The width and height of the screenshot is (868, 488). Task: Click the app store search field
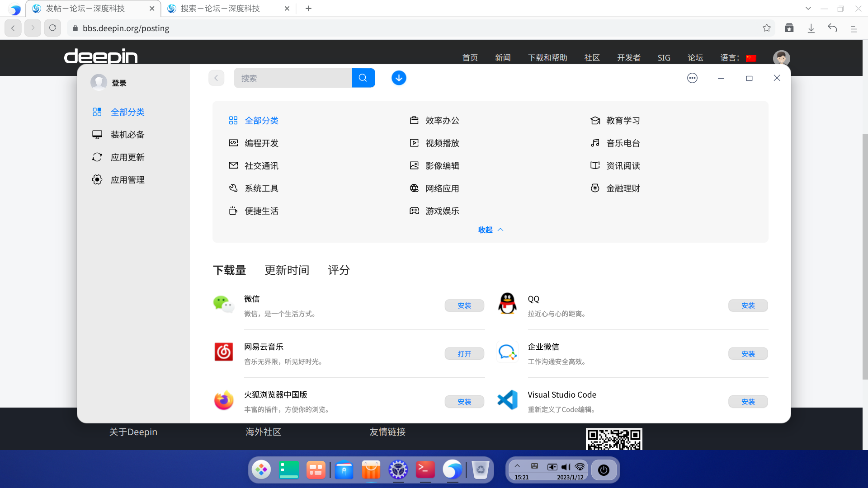[293, 78]
